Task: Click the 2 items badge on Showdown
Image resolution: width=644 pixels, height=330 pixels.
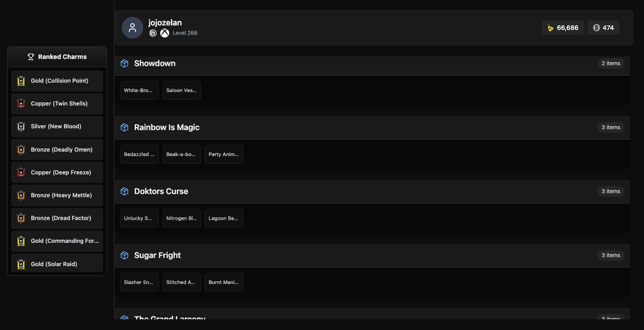Action: tap(611, 63)
